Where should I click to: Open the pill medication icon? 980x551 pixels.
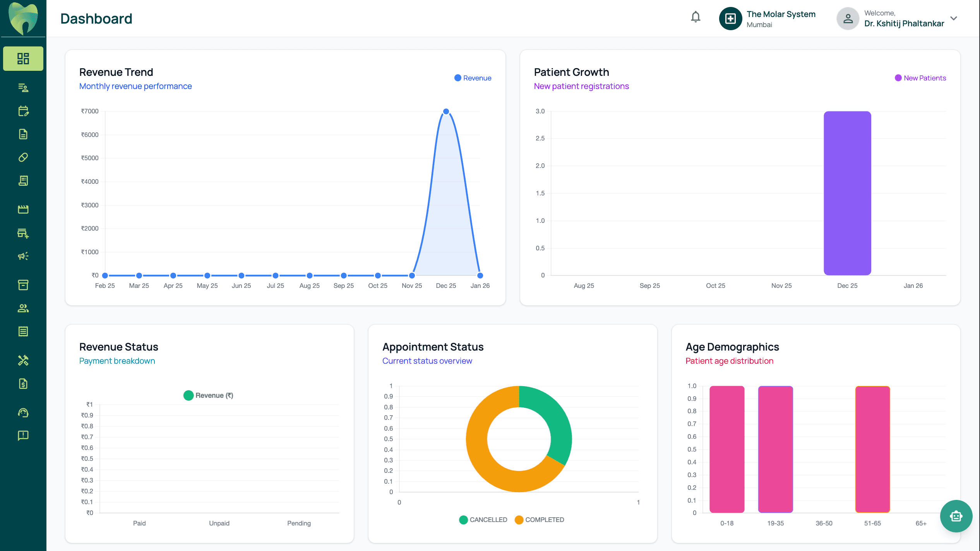pyautogui.click(x=23, y=157)
